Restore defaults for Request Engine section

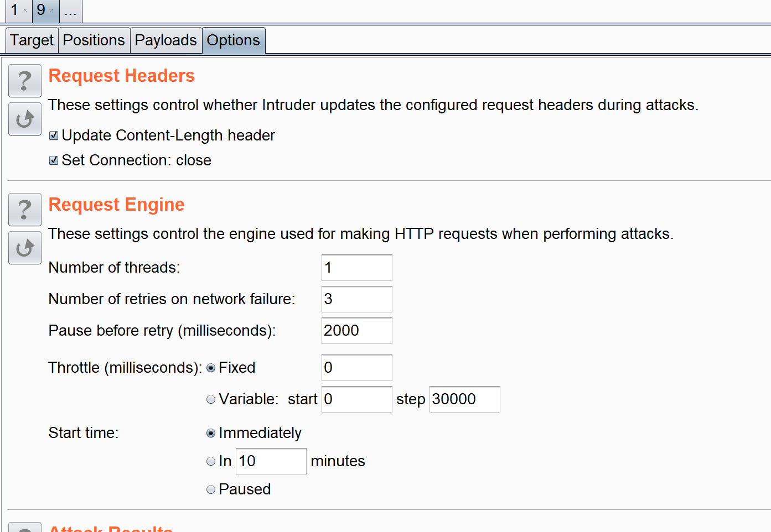[25, 248]
